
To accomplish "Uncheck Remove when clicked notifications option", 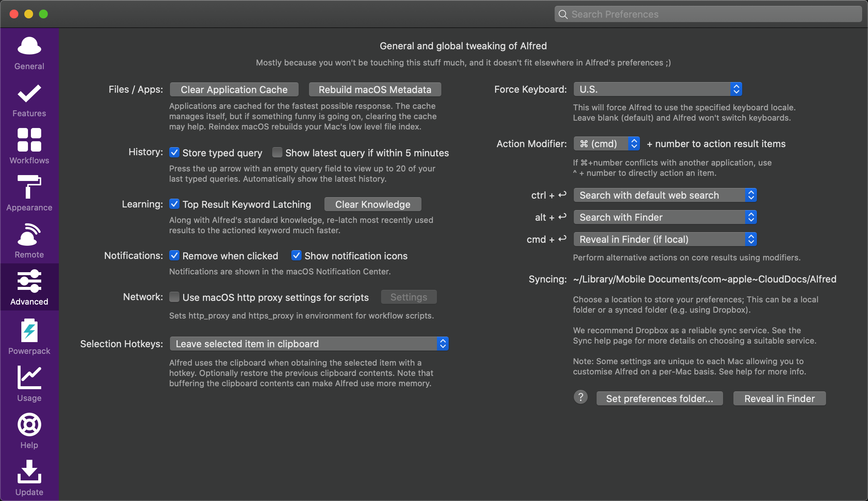I will (x=174, y=255).
